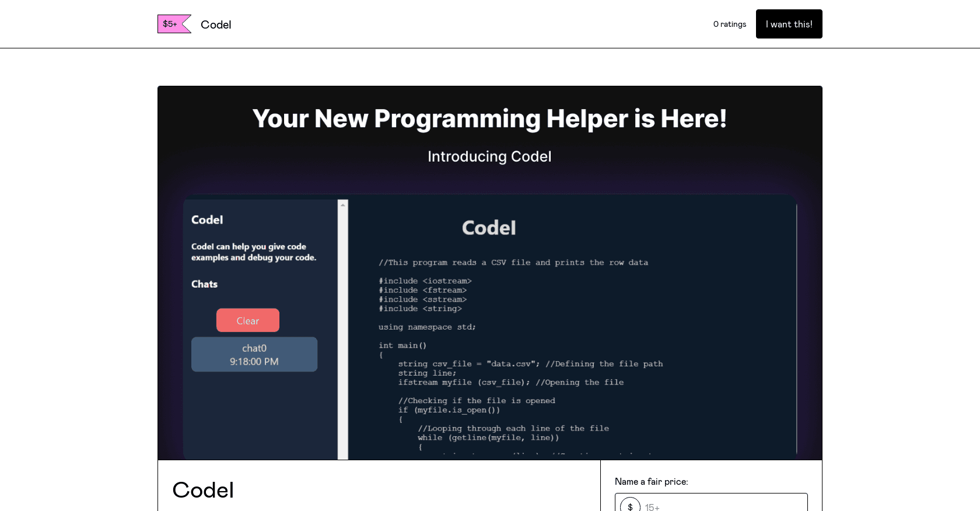Click the "Your New Programming Helper" headline
The height and width of the screenshot is (511, 980).
[489, 118]
